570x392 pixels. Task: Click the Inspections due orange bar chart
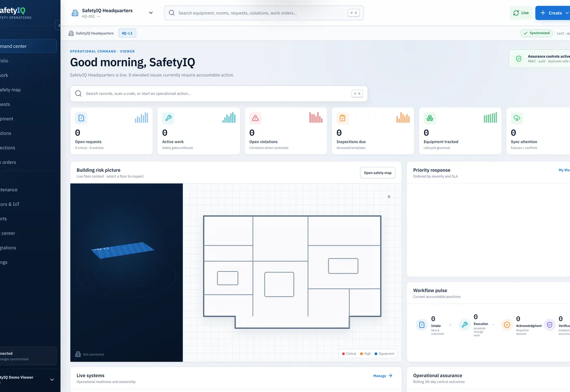(x=403, y=118)
